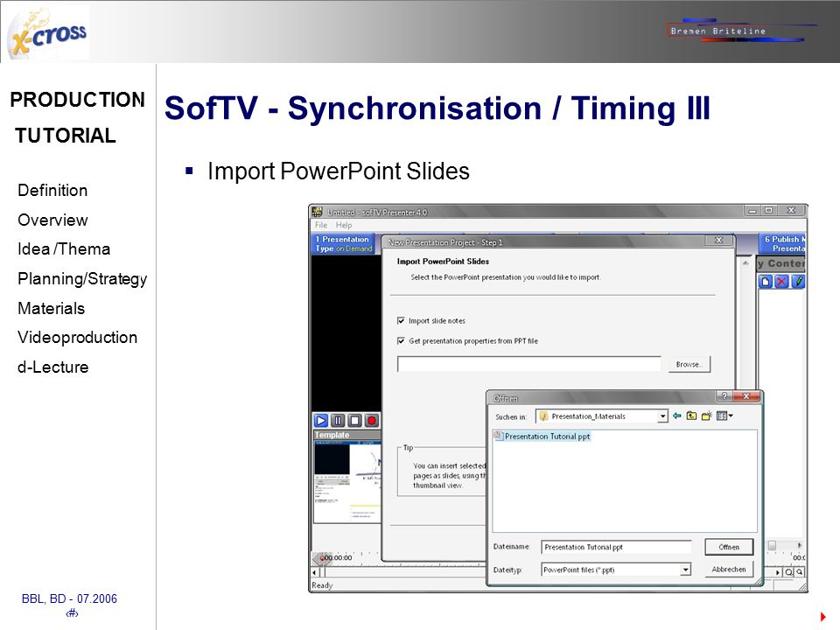
Task: Go to Idea/Thema in the sidebar
Action: coord(64,249)
